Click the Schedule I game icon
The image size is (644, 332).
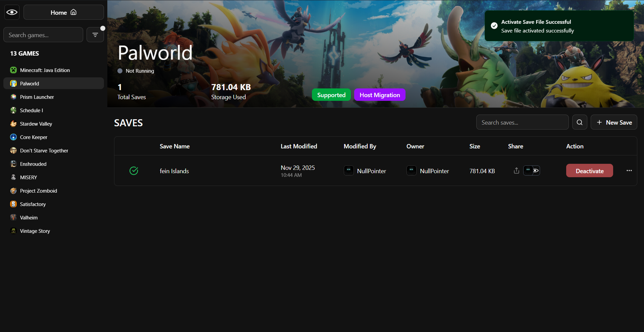point(13,110)
